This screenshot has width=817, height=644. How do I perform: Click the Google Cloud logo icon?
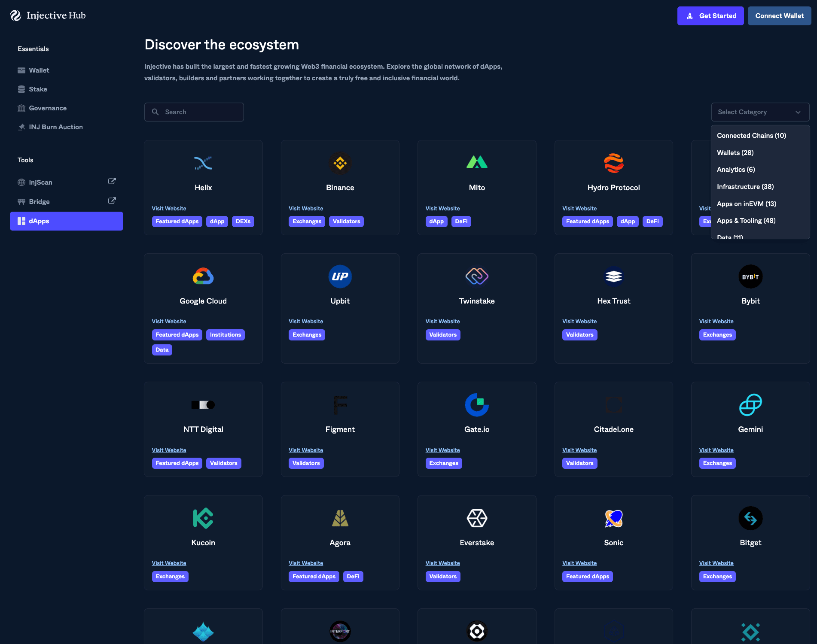pos(203,276)
